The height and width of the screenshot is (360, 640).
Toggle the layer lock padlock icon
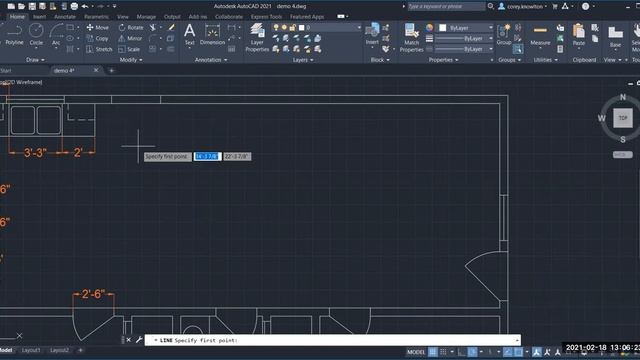[x=292, y=27]
